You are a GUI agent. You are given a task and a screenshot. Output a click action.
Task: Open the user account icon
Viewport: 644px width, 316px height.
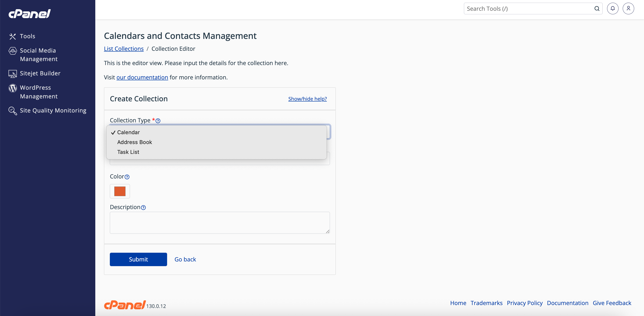(628, 9)
